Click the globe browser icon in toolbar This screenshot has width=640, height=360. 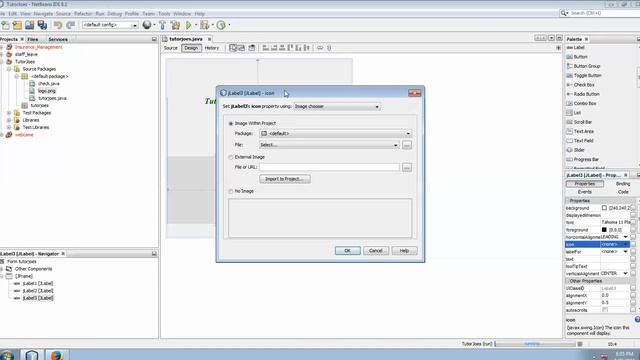coord(147,25)
